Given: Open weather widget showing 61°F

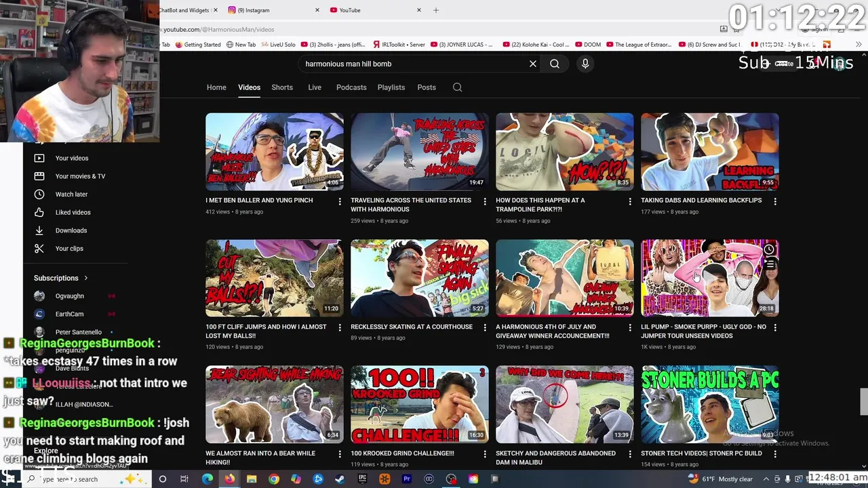Looking at the screenshot, I should (x=720, y=479).
